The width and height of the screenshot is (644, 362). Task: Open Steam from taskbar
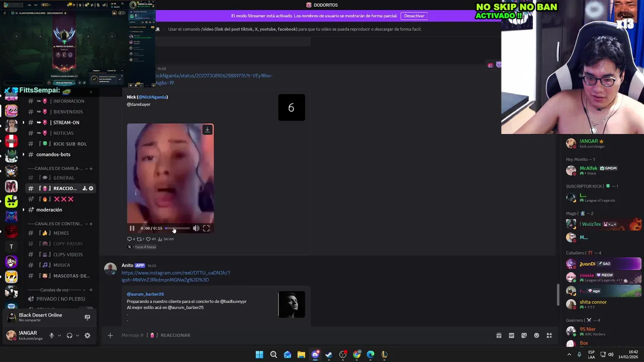coord(329,354)
